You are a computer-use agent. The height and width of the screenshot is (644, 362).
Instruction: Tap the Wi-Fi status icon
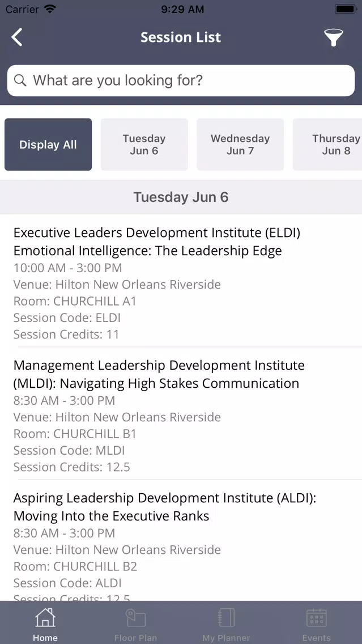coord(50,9)
